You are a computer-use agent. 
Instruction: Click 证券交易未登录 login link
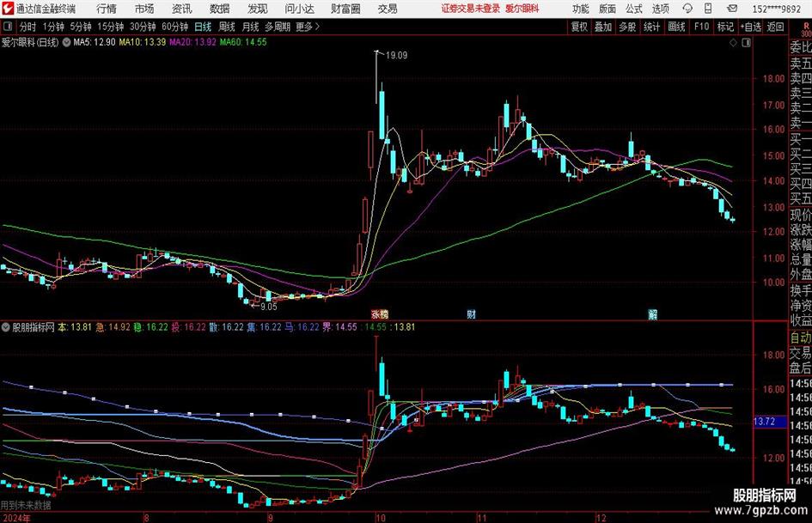(x=471, y=9)
